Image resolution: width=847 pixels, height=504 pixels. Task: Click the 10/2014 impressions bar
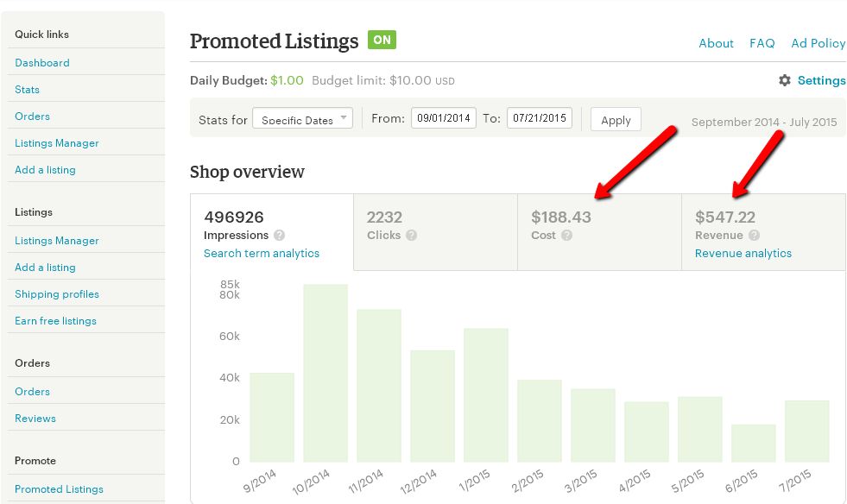(x=326, y=374)
